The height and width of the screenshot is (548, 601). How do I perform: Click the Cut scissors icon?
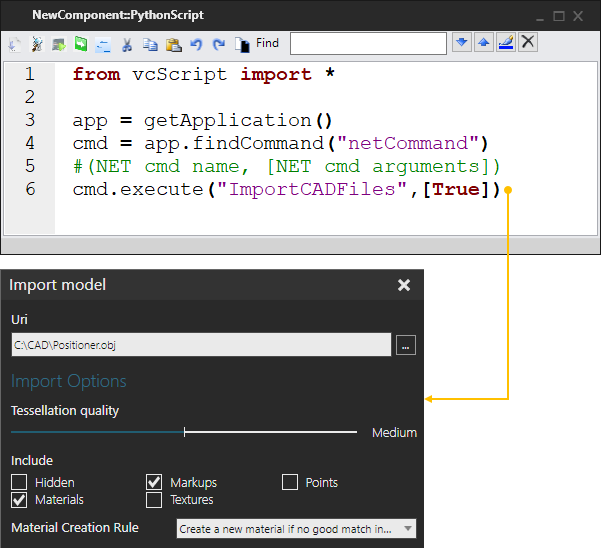coord(127,44)
